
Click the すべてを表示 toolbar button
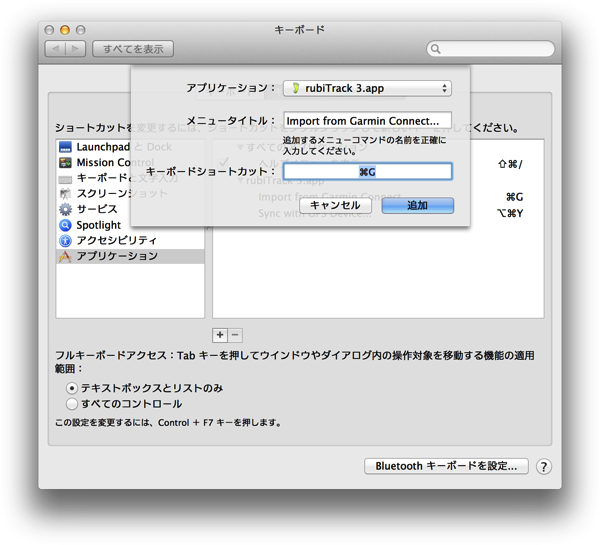133,48
